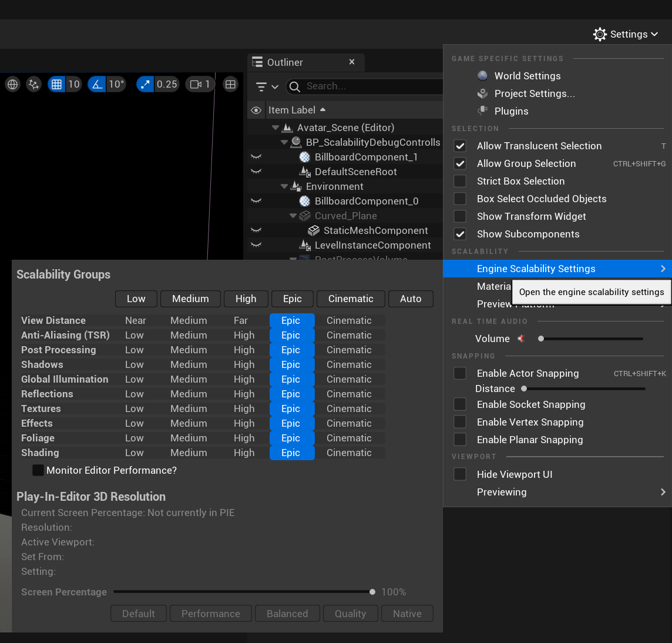Toggle grid snapping icon
Image resolution: width=672 pixels, height=643 pixels.
(56, 84)
